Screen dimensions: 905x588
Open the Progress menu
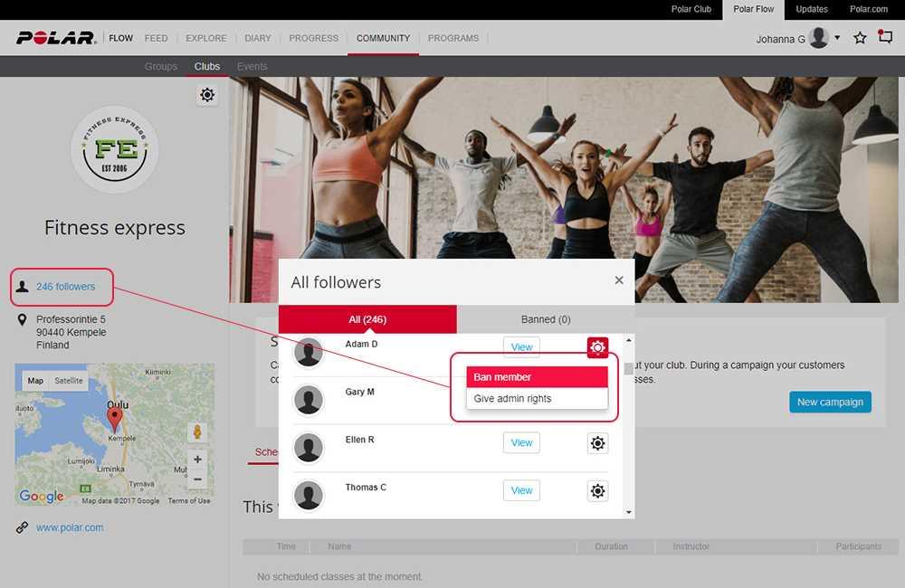click(x=313, y=38)
